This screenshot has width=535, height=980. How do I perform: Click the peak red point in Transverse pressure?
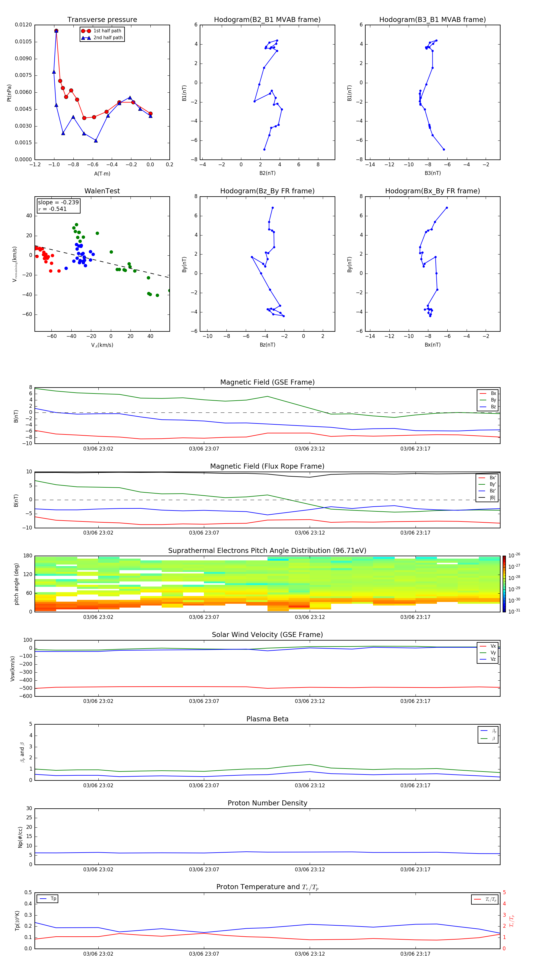[56, 31]
